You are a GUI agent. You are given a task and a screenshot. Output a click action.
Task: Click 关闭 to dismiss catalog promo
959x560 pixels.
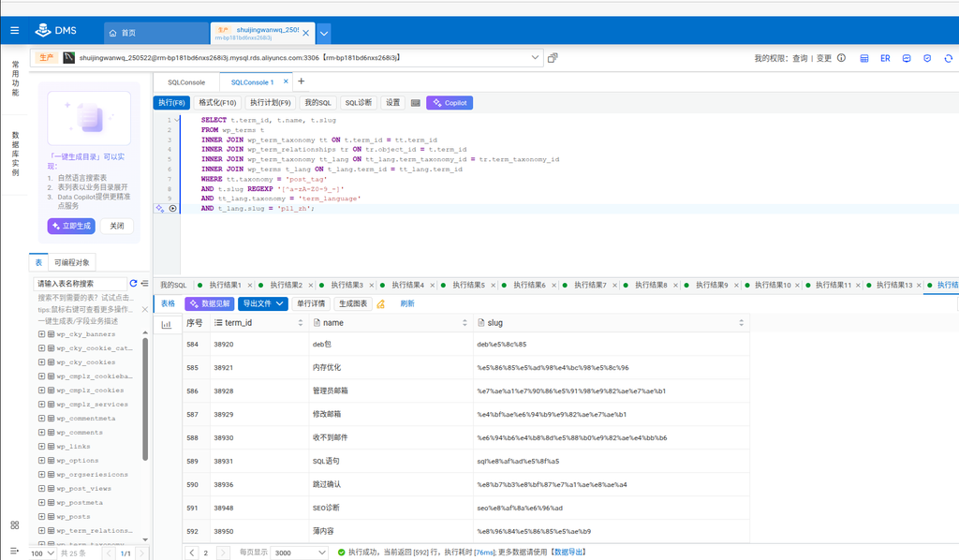[x=117, y=227]
